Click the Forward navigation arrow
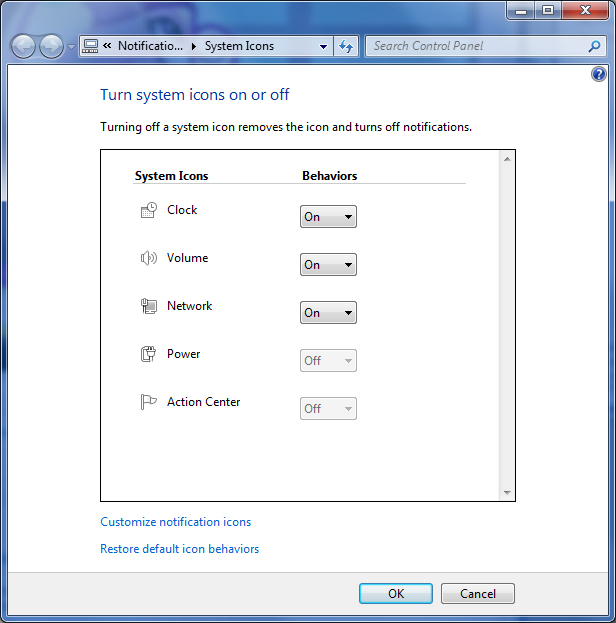 coord(51,46)
